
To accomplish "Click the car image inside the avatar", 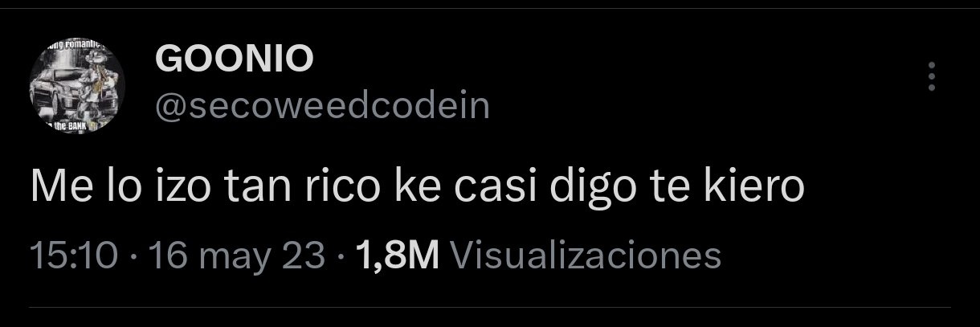I will pyautogui.click(x=56, y=88).
